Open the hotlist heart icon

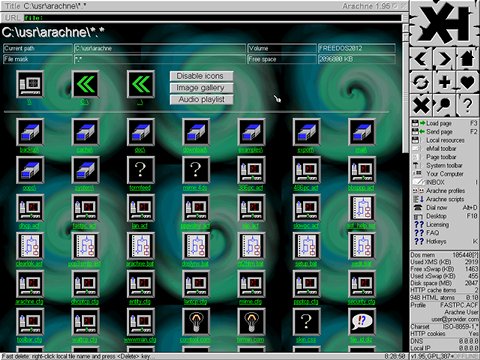point(467,82)
